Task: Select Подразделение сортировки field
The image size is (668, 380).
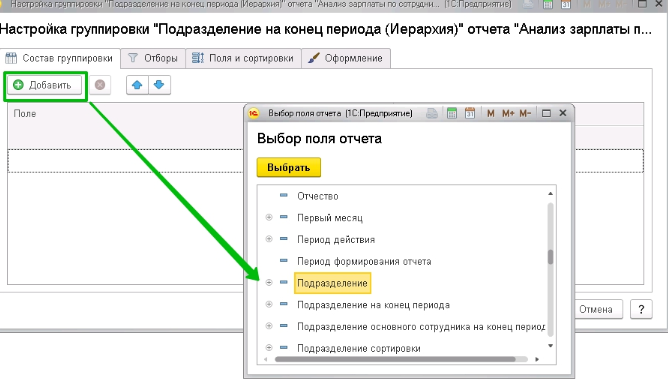Action: 359,348
